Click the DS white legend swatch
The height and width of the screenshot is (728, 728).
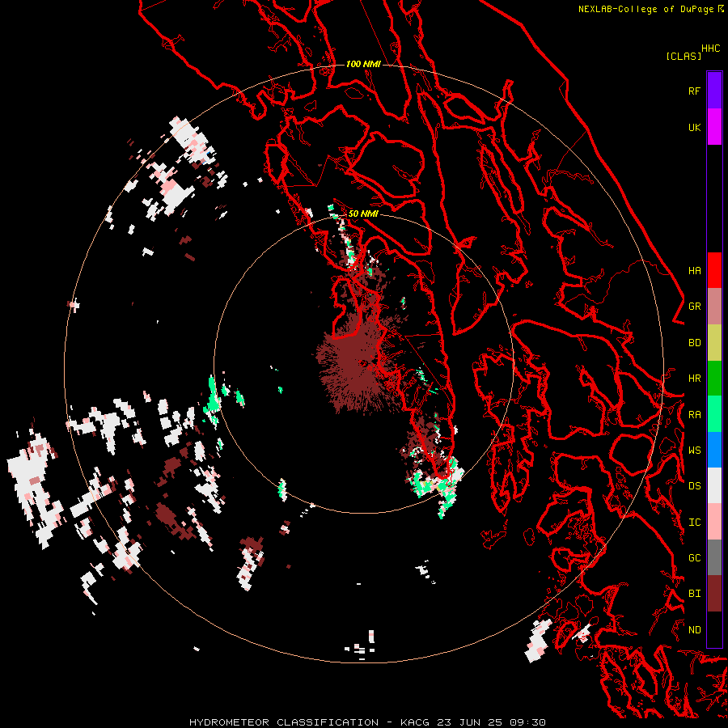tap(714, 485)
